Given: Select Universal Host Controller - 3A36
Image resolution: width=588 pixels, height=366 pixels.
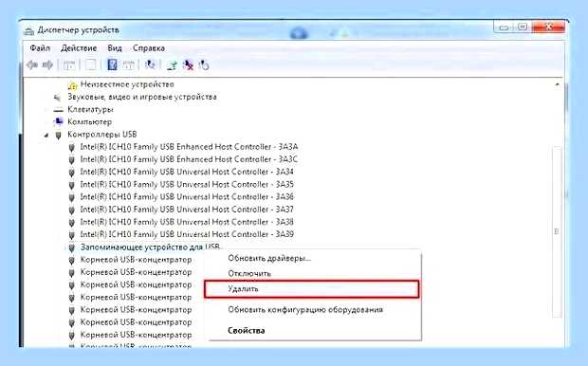Looking at the screenshot, I should point(187,197).
